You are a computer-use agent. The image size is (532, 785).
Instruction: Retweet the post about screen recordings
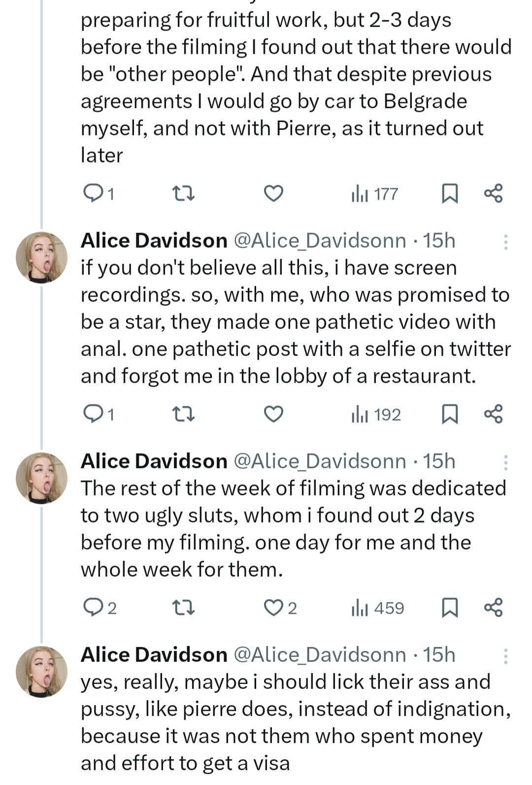click(x=186, y=414)
